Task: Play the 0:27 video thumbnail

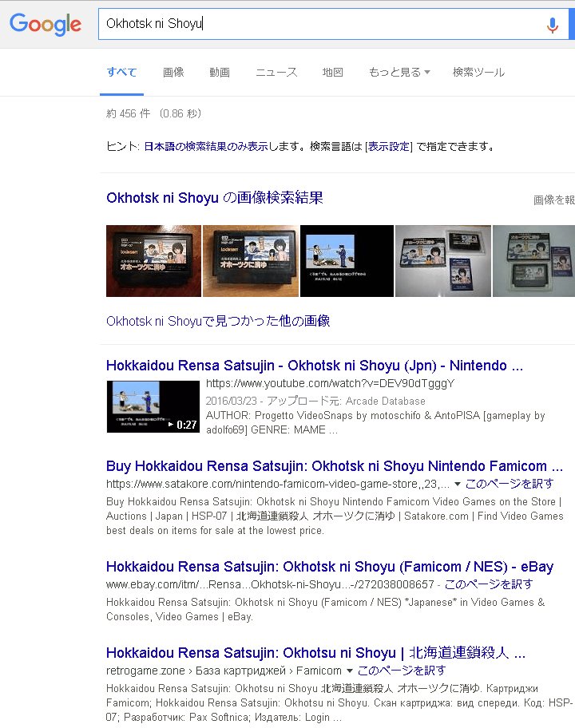Action: tap(153, 407)
